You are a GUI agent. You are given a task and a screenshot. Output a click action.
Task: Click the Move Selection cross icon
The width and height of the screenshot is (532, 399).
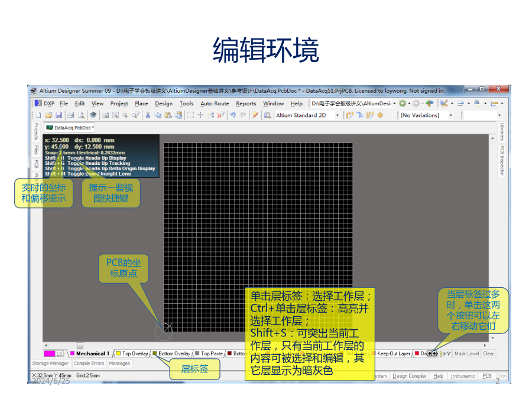click(200, 115)
